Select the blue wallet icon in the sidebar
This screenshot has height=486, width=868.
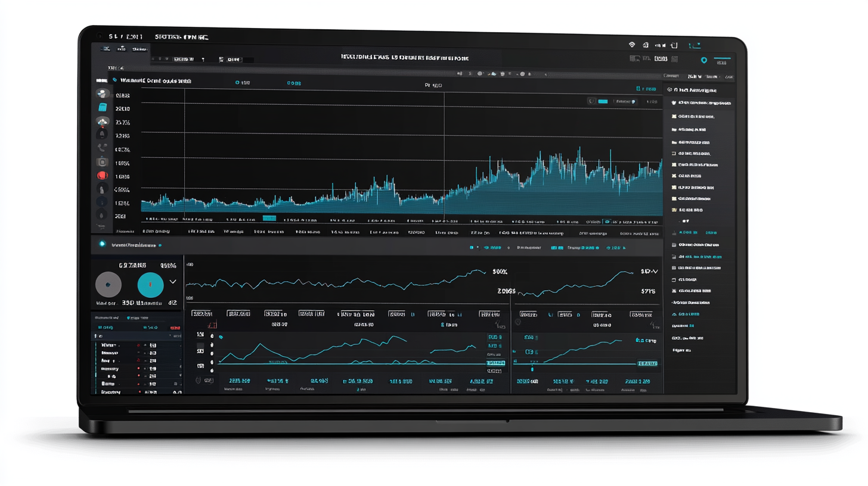pyautogui.click(x=102, y=108)
